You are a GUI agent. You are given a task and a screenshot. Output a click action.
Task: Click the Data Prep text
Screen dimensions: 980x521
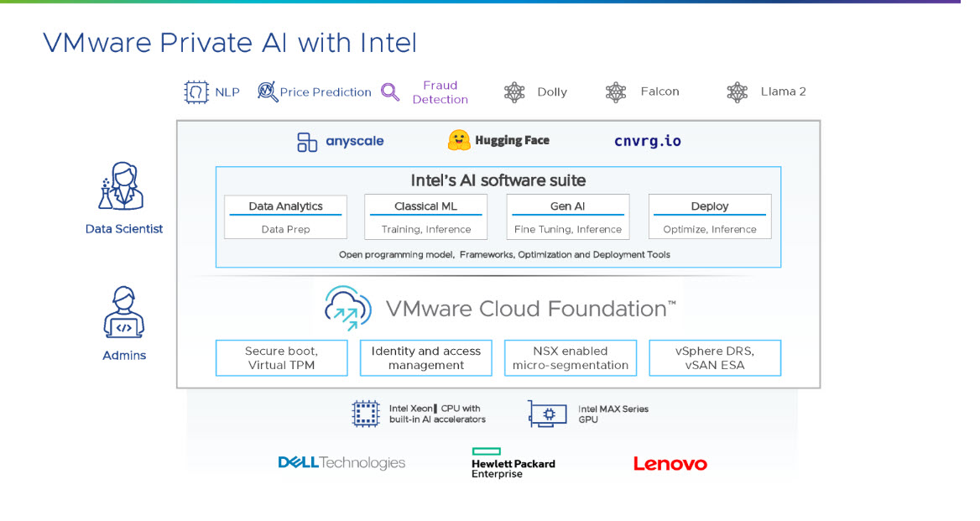point(285,229)
